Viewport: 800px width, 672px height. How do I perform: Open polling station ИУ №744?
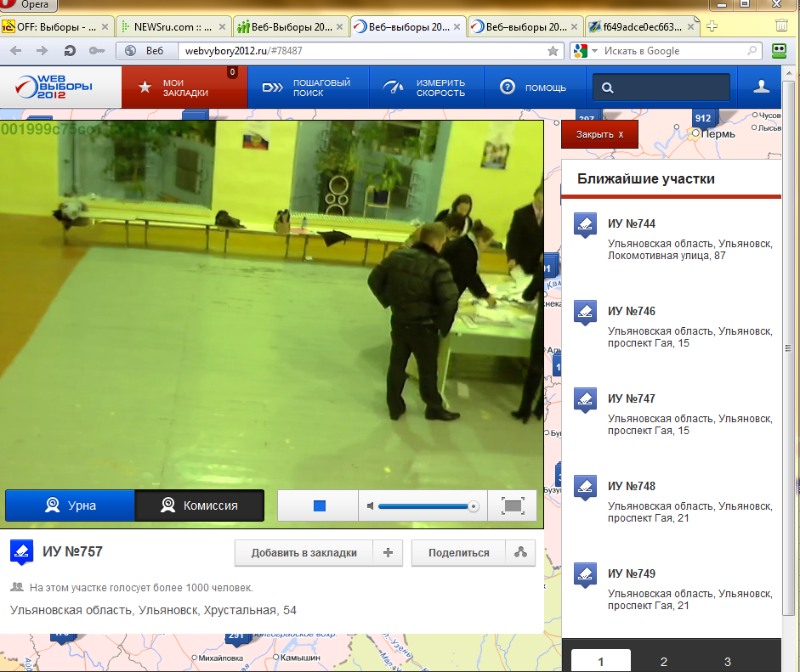coord(631,223)
